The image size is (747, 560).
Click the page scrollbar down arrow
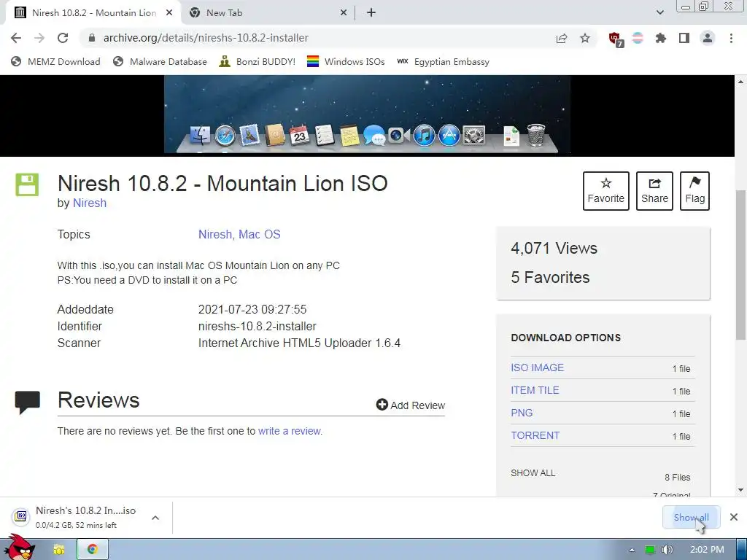coord(741,490)
